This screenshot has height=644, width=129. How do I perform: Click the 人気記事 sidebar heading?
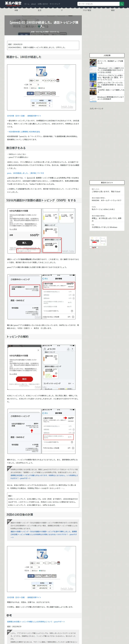107,55
